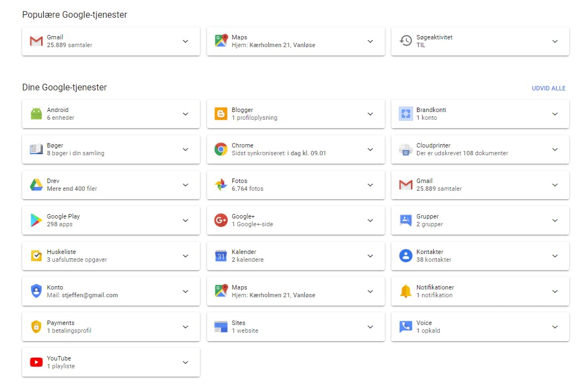
Task: Click the Søgeaktivitet history clock icon
Action: (406, 40)
